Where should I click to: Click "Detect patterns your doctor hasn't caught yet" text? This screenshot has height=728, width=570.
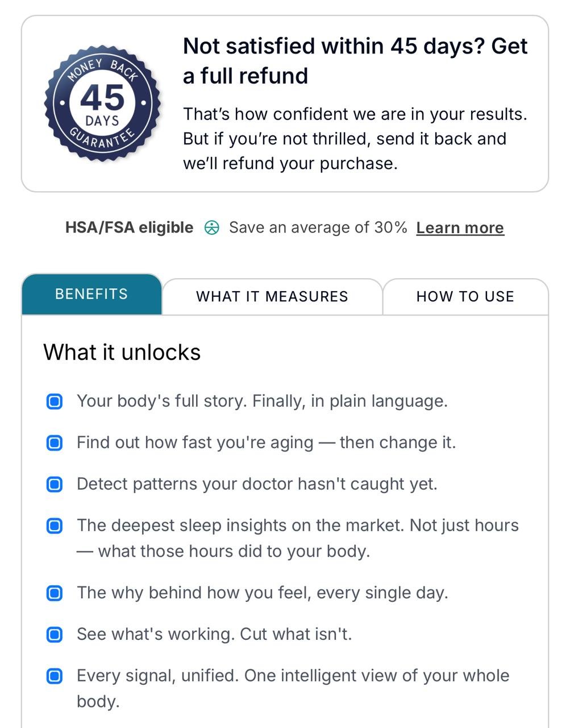point(257,484)
